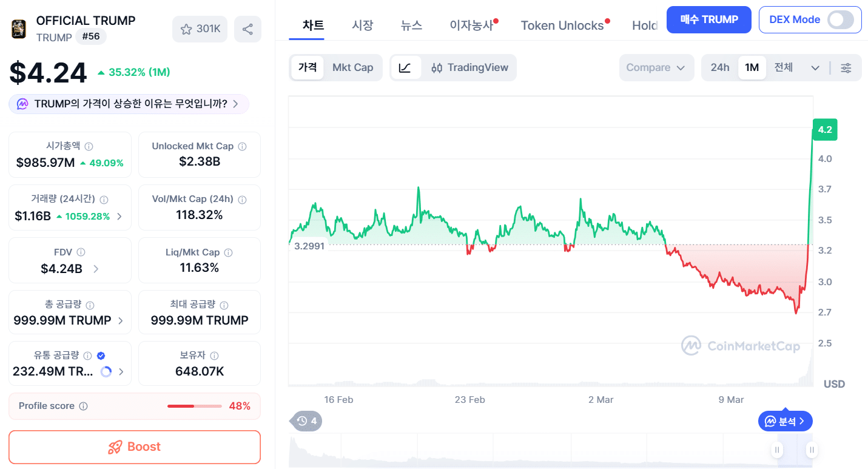The height and width of the screenshot is (469, 868).
Task: Open the Compare dropdown
Action: click(x=656, y=67)
